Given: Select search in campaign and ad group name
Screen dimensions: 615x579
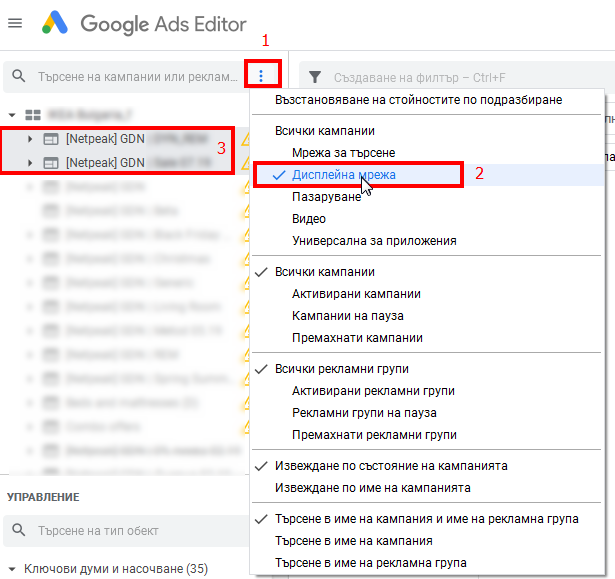Looking at the screenshot, I should pos(427,519).
